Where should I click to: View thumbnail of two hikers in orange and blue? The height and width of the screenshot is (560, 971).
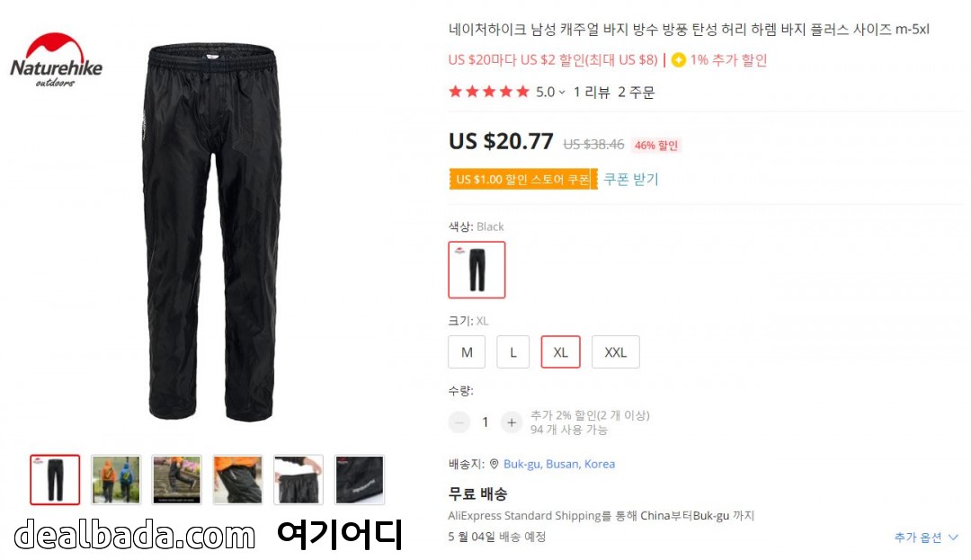[116, 480]
